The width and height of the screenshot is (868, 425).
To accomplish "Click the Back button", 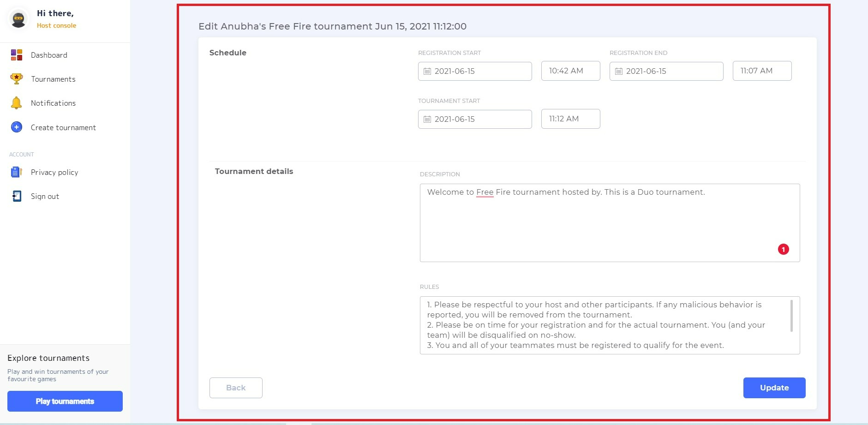I will pyautogui.click(x=236, y=388).
